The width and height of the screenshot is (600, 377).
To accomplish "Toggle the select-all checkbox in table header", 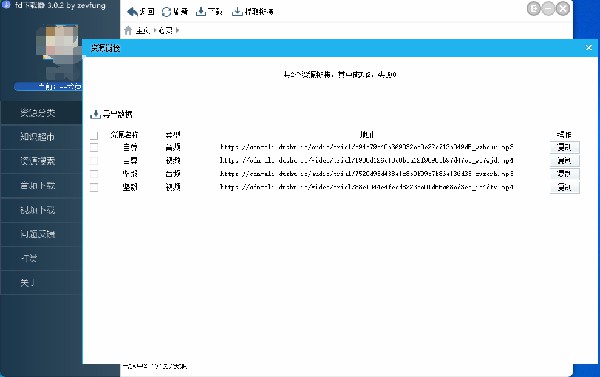I will click(x=94, y=135).
